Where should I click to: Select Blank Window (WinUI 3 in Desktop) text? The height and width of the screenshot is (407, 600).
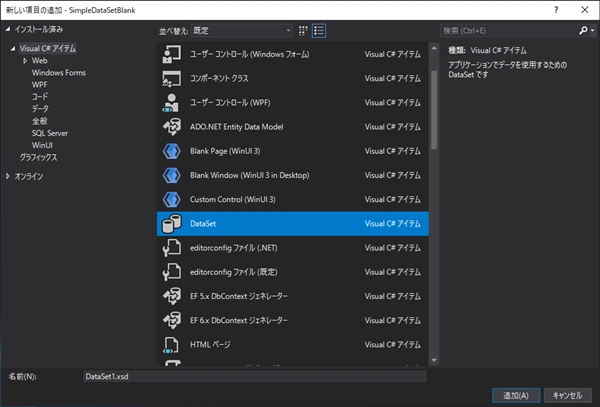tap(249, 175)
